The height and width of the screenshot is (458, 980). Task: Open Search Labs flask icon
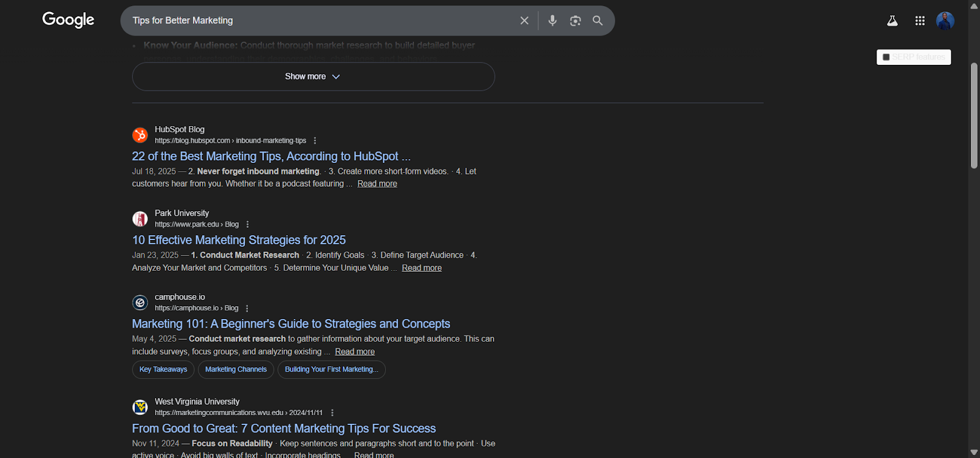[892, 21]
